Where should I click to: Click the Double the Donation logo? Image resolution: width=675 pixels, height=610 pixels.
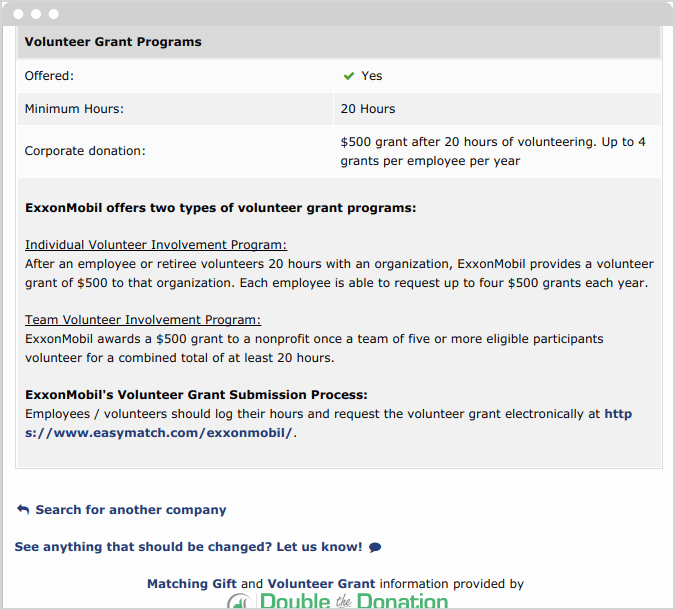(338, 601)
